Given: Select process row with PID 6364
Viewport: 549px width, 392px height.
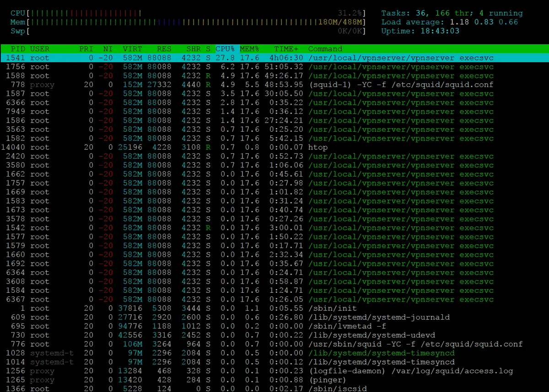Looking at the screenshot, I should [274, 273].
